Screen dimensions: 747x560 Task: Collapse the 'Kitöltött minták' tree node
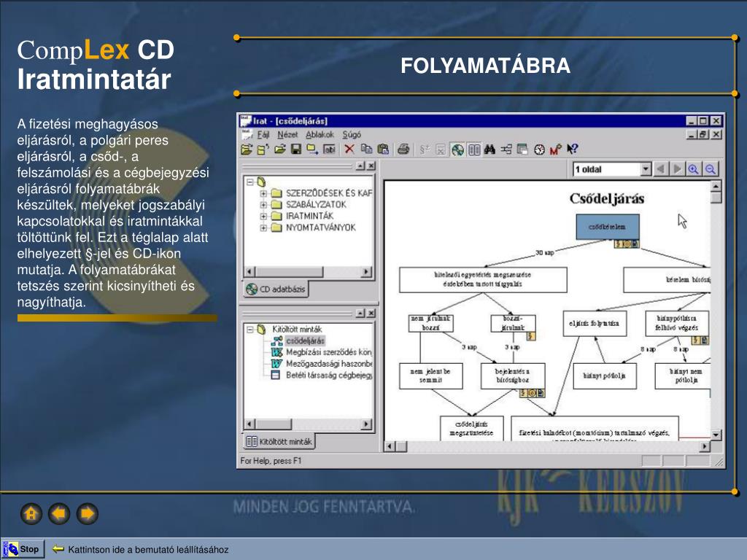(x=249, y=329)
